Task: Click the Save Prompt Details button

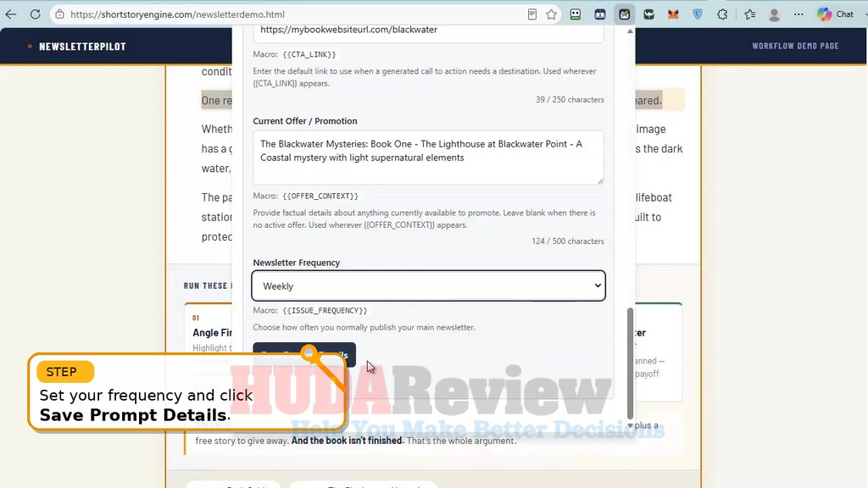Action: click(x=304, y=355)
